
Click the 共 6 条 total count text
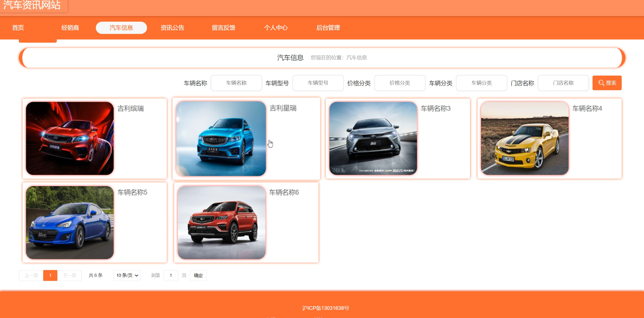coord(96,275)
